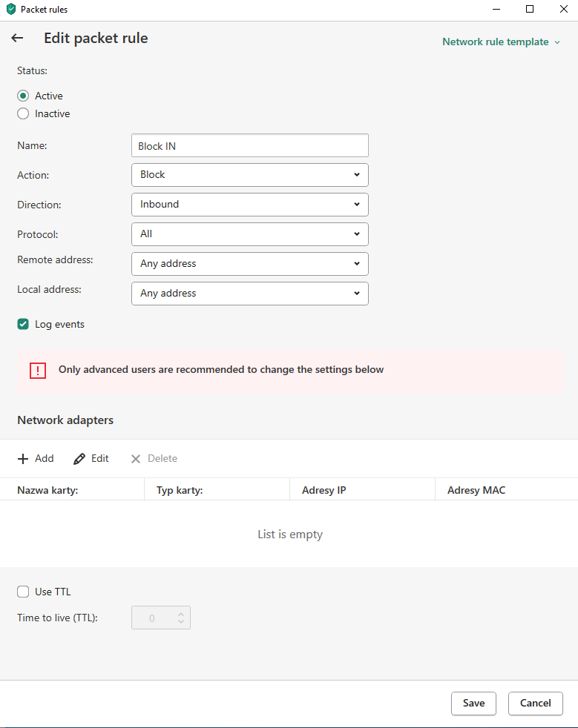This screenshot has height=728, width=578.
Task: Click the back arrow icon
Action: point(17,39)
